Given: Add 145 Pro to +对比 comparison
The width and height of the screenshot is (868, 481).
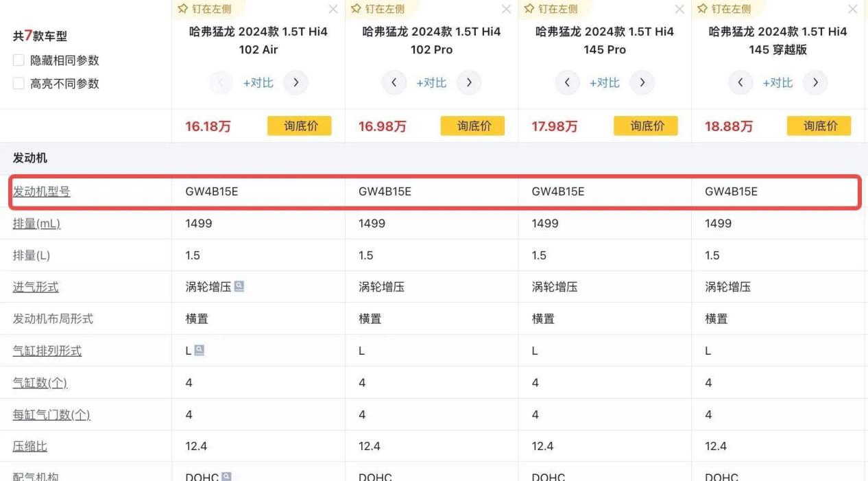Looking at the screenshot, I should [x=605, y=82].
